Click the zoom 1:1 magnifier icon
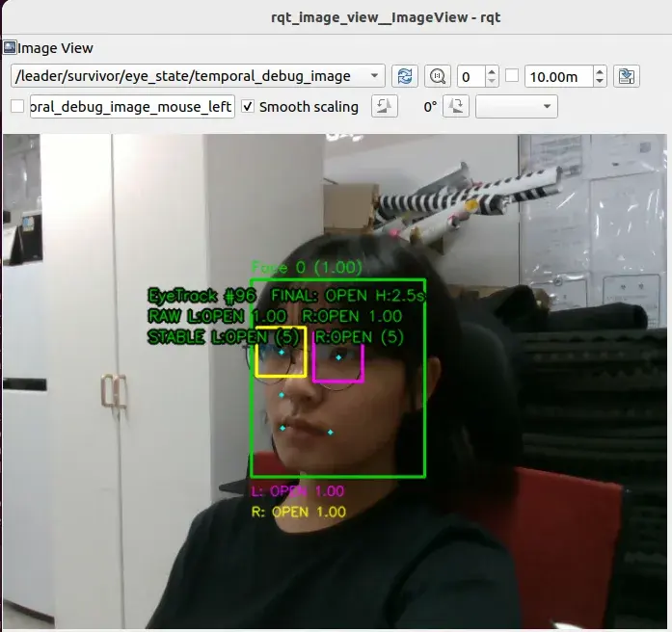This screenshot has width=672, height=632. pos(437,76)
